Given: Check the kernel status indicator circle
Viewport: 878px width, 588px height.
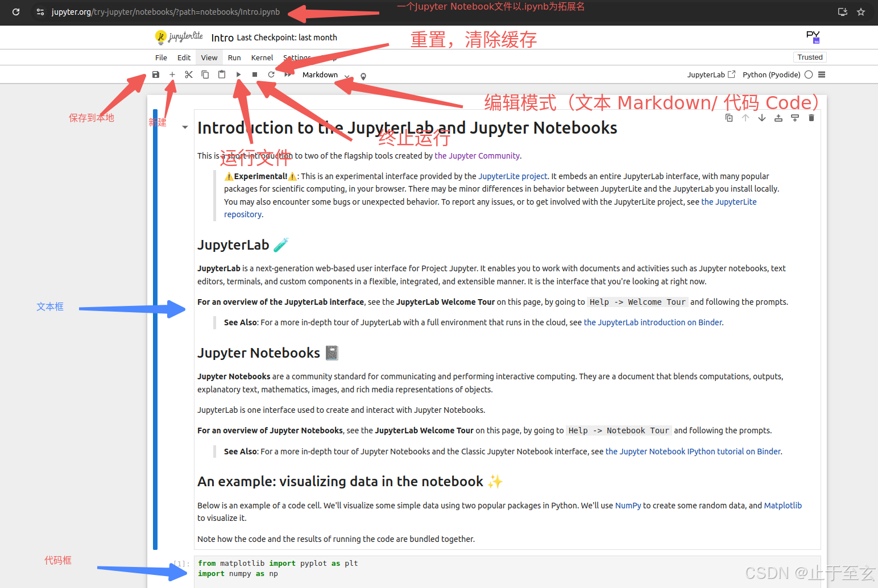Looking at the screenshot, I should (808, 74).
